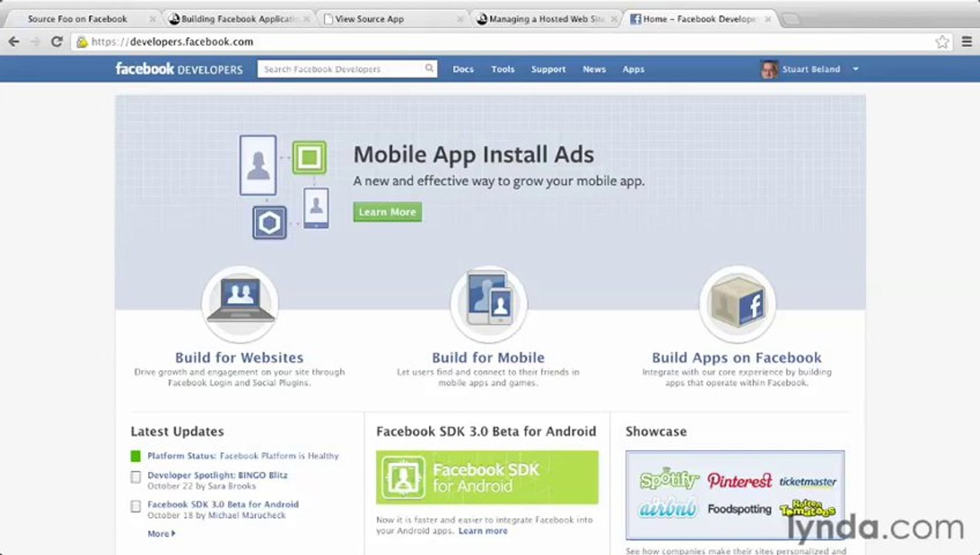Close the Home - Facebook Developers tab

[767, 19]
